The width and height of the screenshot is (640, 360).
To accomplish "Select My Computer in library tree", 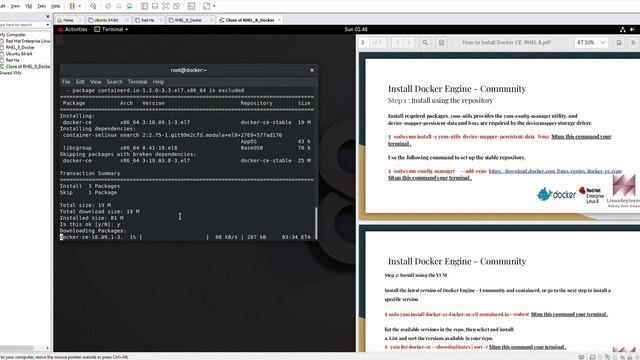I will (13, 35).
